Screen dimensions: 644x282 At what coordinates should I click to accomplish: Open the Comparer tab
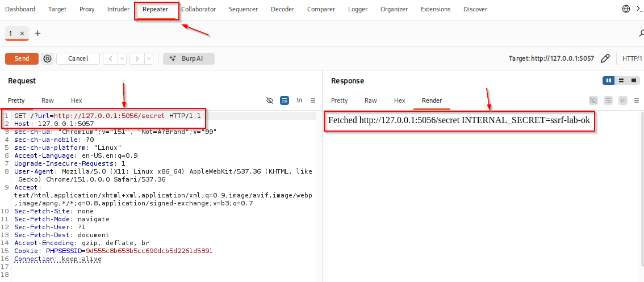click(321, 9)
